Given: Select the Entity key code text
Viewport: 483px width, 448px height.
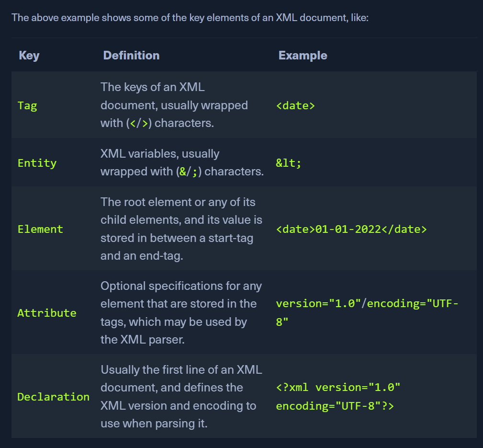Looking at the screenshot, I should [37, 163].
